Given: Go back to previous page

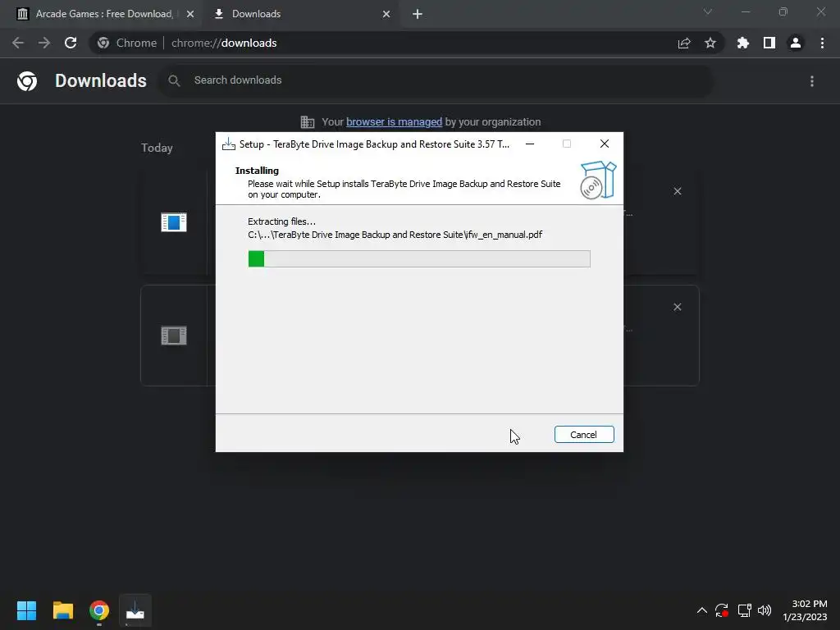Looking at the screenshot, I should coord(18,43).
